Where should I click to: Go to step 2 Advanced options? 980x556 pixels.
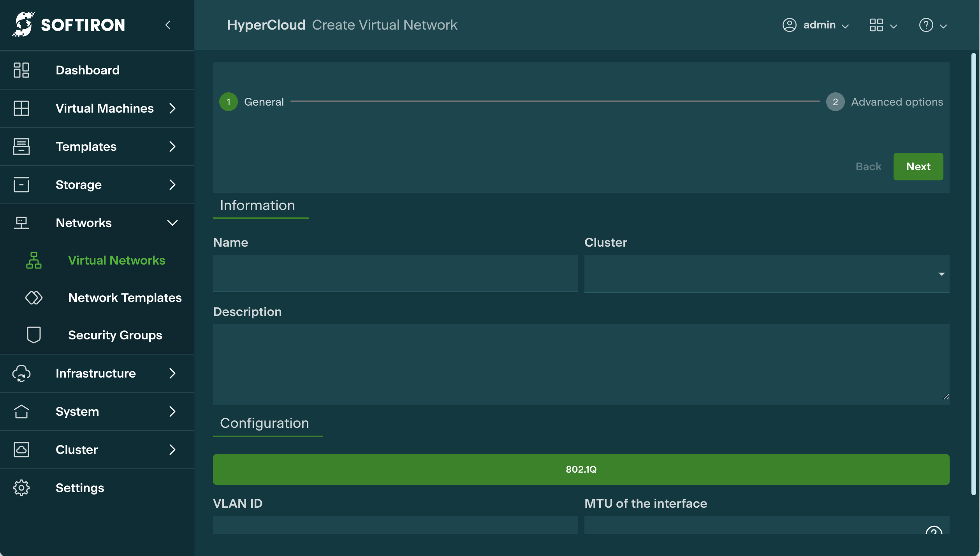(835, 102)
